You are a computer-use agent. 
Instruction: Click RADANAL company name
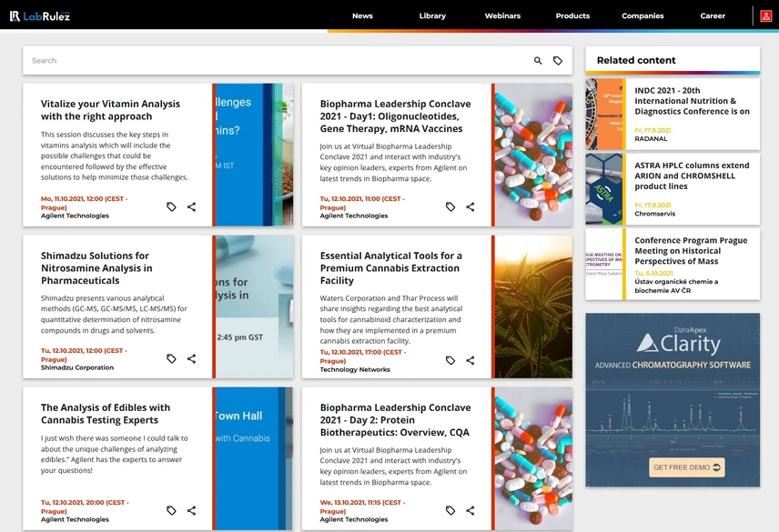pyautogui.click(x=651, y=139)
